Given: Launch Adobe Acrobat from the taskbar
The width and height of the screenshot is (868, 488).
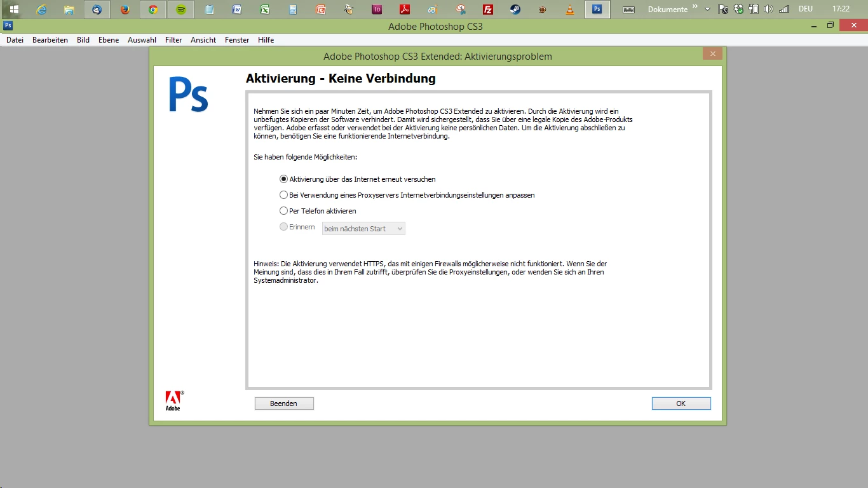Looking at the screenshot, I should coord(404,10).
